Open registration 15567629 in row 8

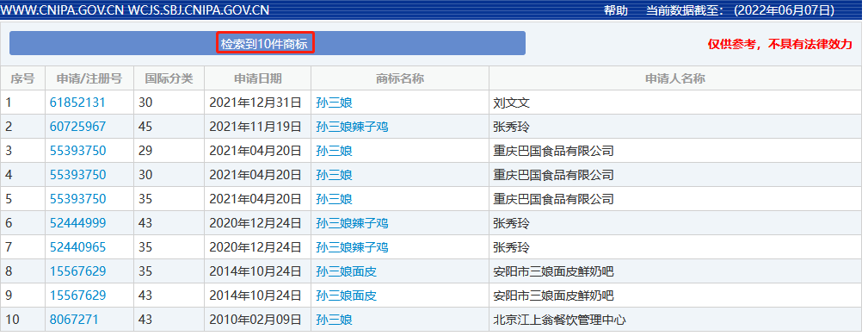pyautogui.click(x=77, y=271)
